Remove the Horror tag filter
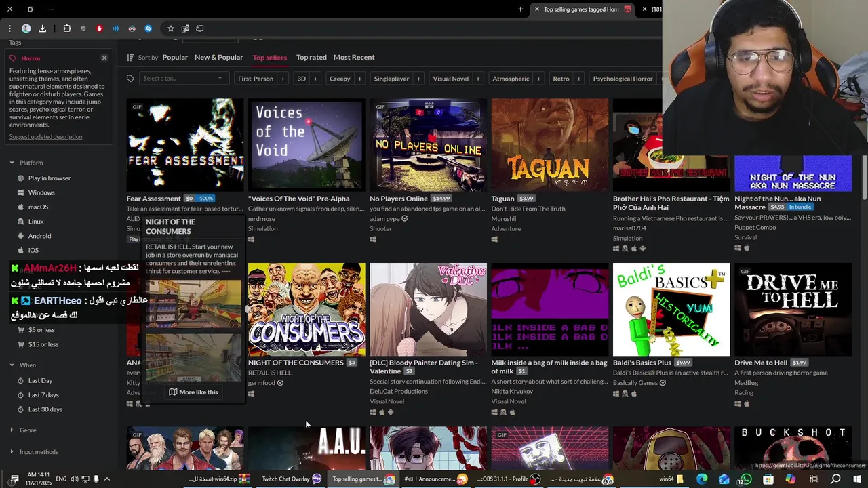868x488 pixels. (104, 58)
